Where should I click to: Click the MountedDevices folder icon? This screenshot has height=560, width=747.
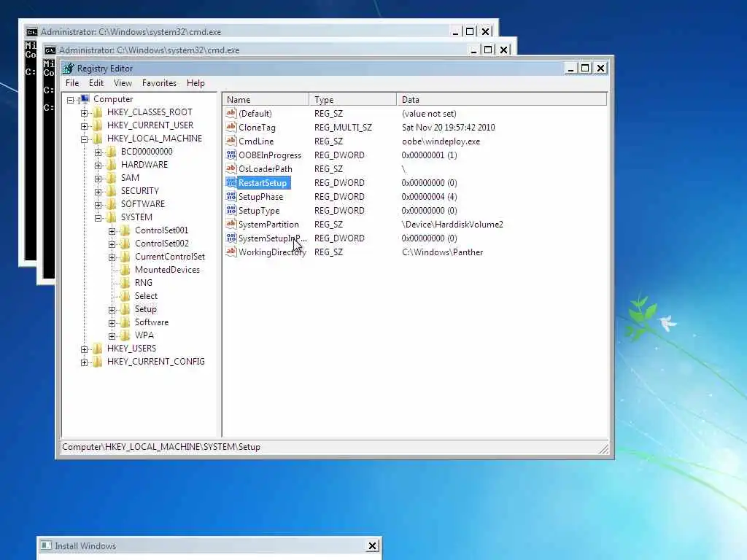point(125,270)
